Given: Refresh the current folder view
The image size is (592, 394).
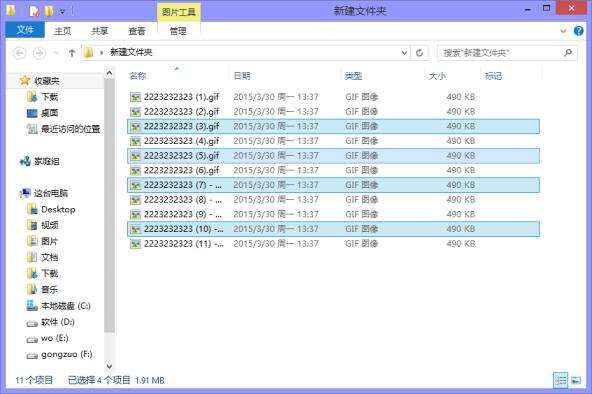Looking at the screenshot, I should (419, 53).
